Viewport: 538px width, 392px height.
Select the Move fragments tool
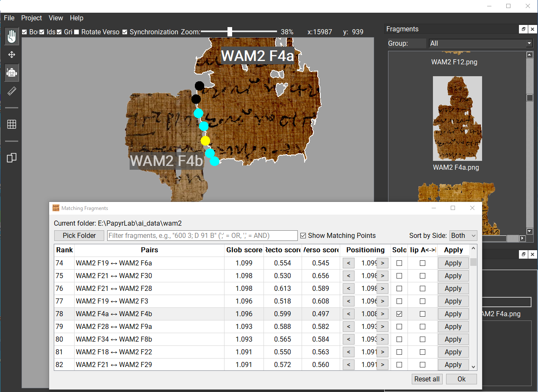[11, 54]
